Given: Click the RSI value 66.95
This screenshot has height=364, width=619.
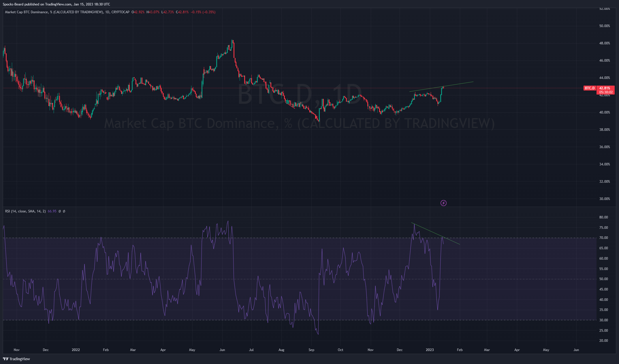Looking at the screenshot, I should click(x=52, y=211).
